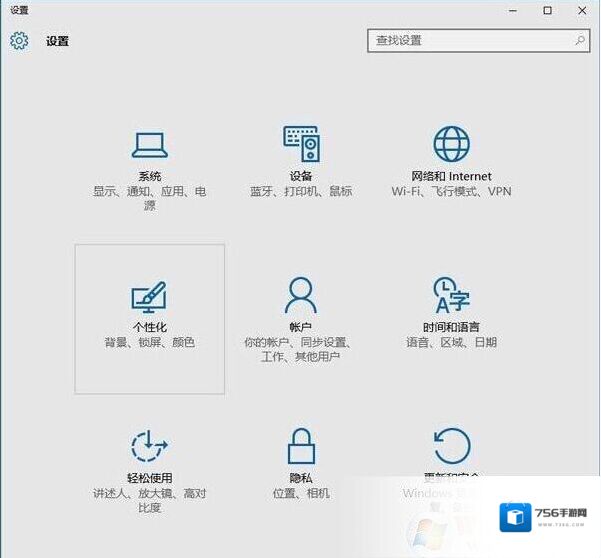Click the 设备 category title text
601x558 pixels.
[300, 177]
